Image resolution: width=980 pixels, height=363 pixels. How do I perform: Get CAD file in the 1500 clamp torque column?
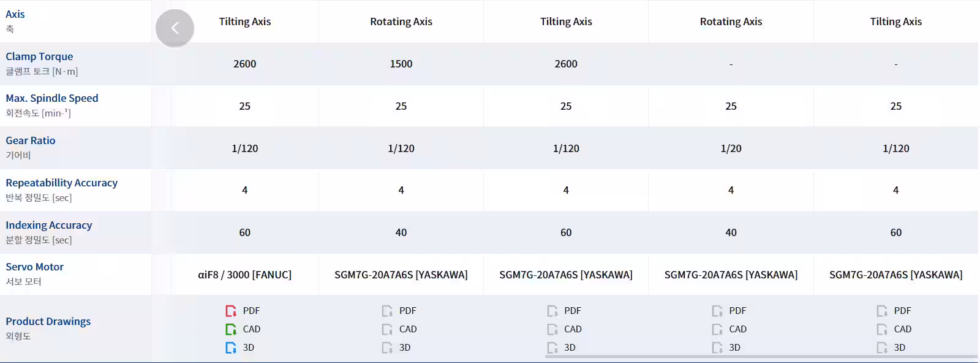click(x=399, y=329)
